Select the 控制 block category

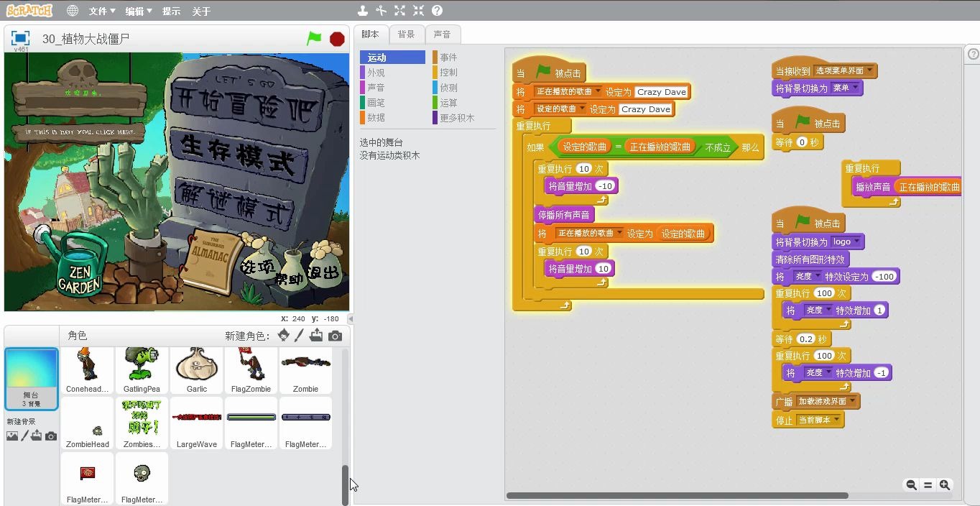pos(464,73)
